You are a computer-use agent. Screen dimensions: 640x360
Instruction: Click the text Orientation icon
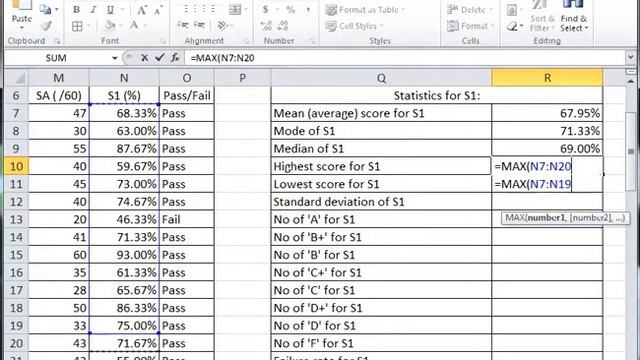(x=222, y=26)
